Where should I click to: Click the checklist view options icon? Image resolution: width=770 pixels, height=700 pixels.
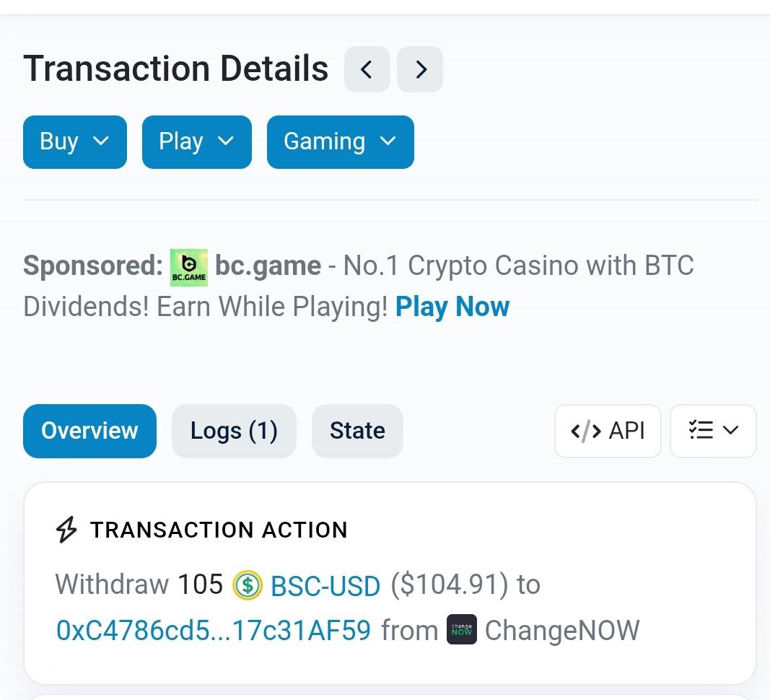click(x=701, y=431)
